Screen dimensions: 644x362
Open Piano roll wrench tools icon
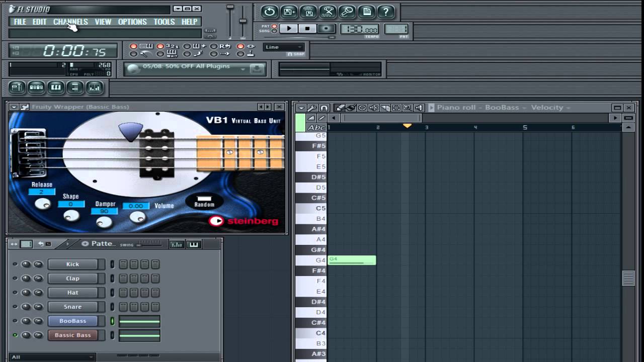[312, 108]
